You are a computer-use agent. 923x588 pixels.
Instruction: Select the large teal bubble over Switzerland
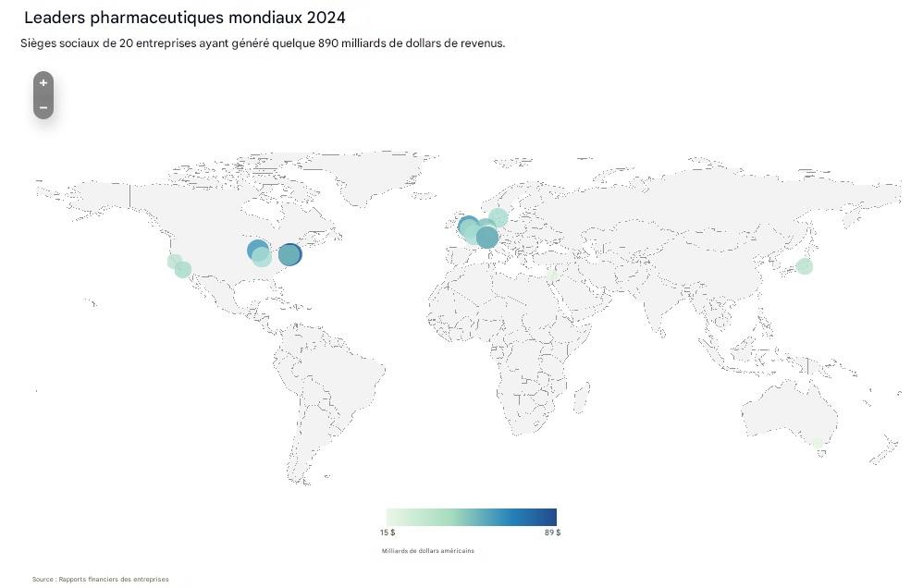tap(487, 237)
